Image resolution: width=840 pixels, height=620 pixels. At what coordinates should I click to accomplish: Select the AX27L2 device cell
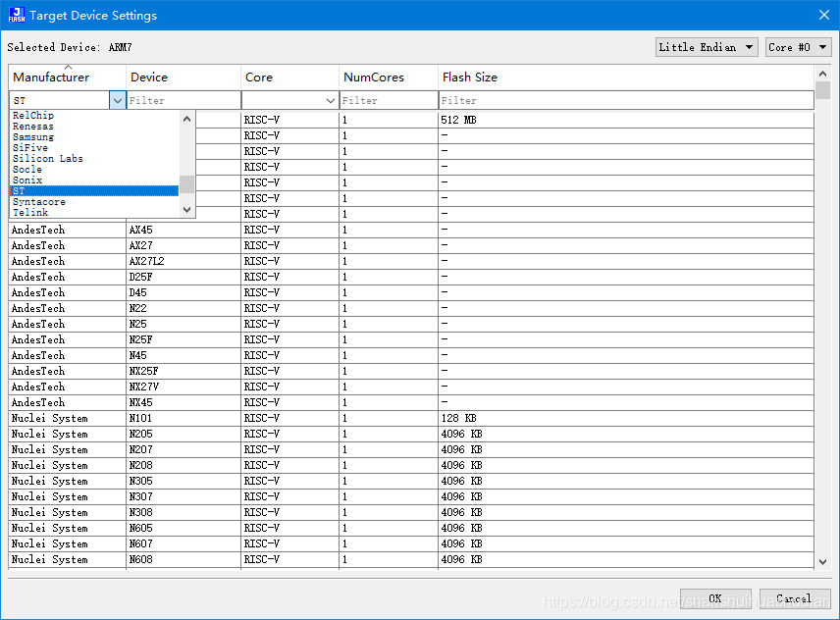click(184, 261)
